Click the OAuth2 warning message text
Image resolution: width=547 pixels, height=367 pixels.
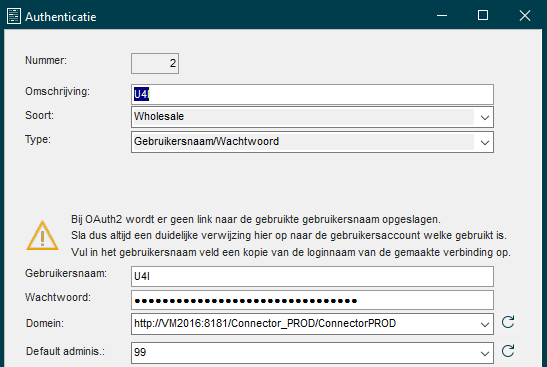coord(291,235)
